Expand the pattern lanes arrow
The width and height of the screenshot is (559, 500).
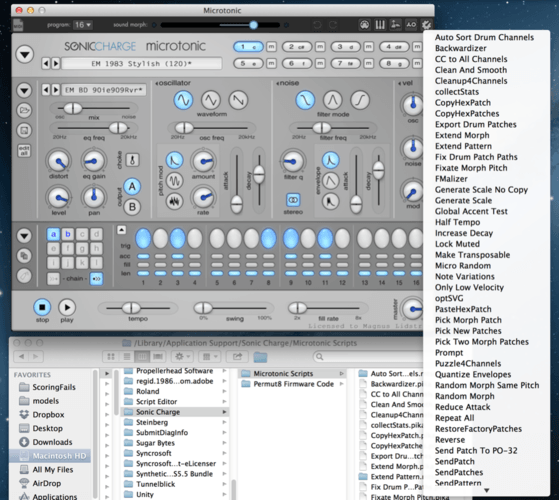[121, 230]
